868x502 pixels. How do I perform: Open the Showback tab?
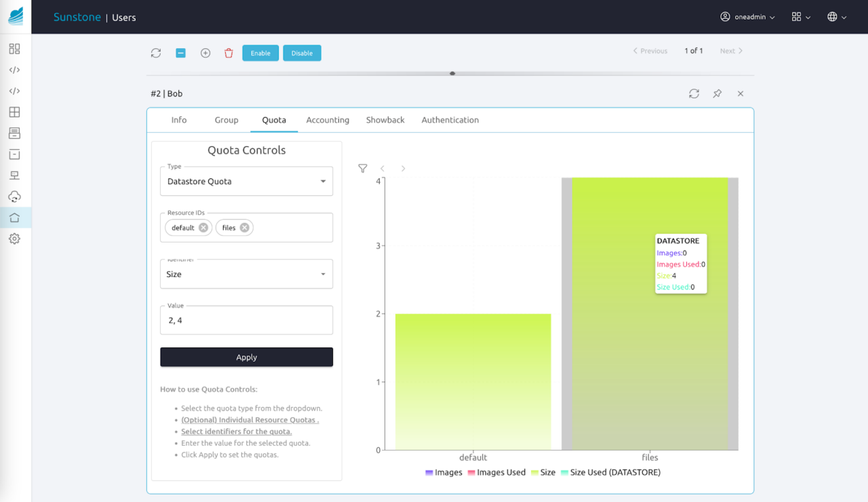[x=384, y=120]
